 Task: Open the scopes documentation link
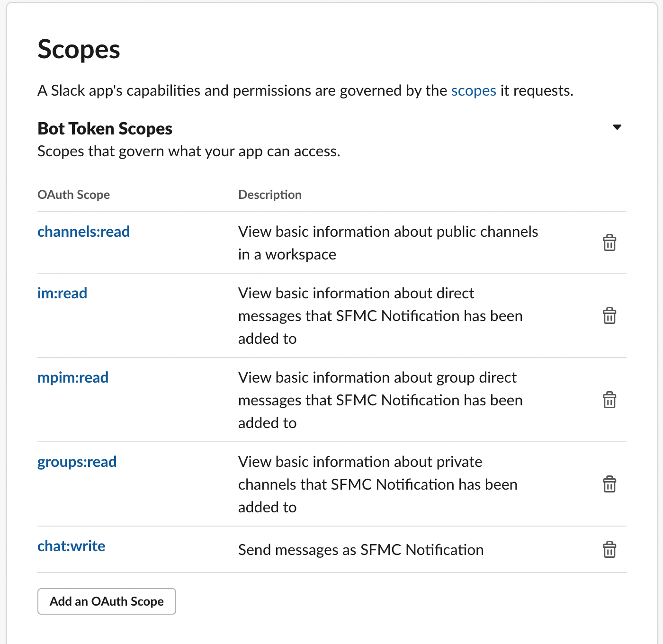point(473,90)
